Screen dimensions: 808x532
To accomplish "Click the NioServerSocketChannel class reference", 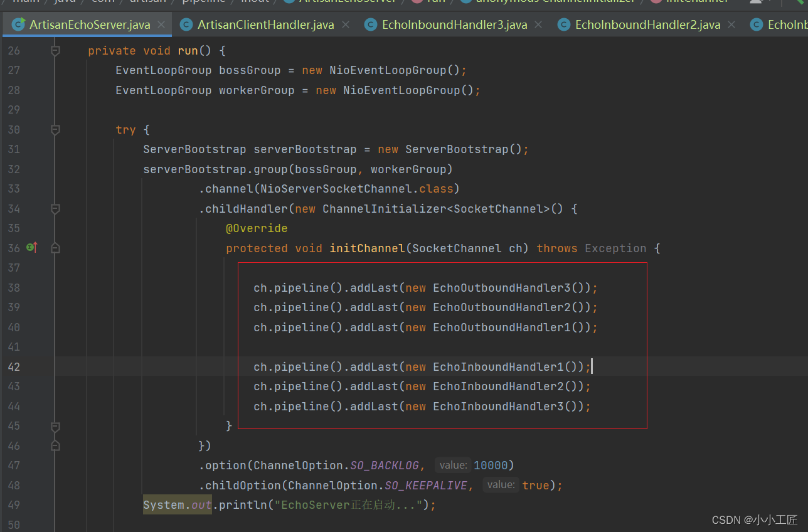I will pyautogui.click(x=336, y=189).
